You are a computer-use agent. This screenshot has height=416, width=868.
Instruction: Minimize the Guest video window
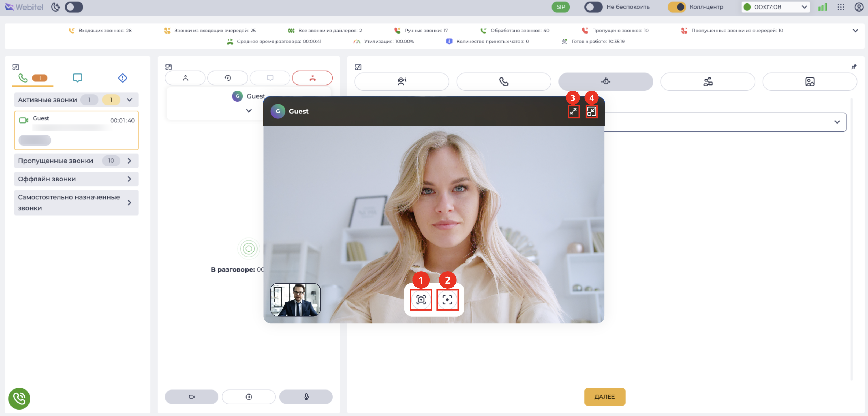pos(591,112)
